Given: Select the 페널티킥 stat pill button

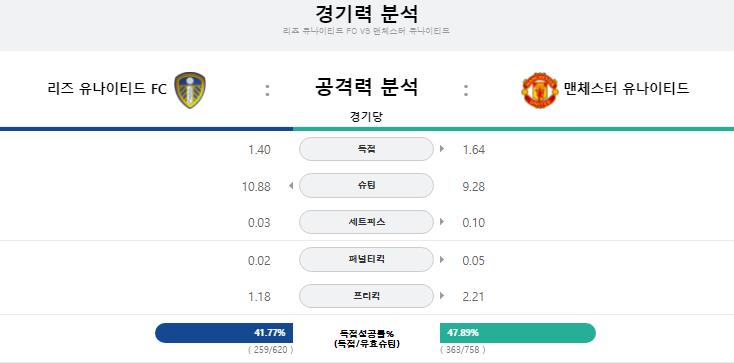Looking at the screenshot, I should (367, 259).
